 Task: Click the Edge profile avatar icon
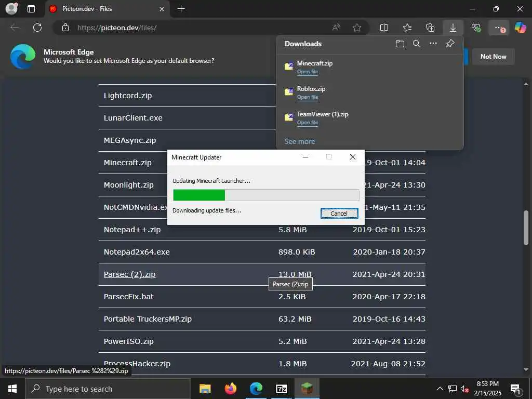click(x=11, y=8)
